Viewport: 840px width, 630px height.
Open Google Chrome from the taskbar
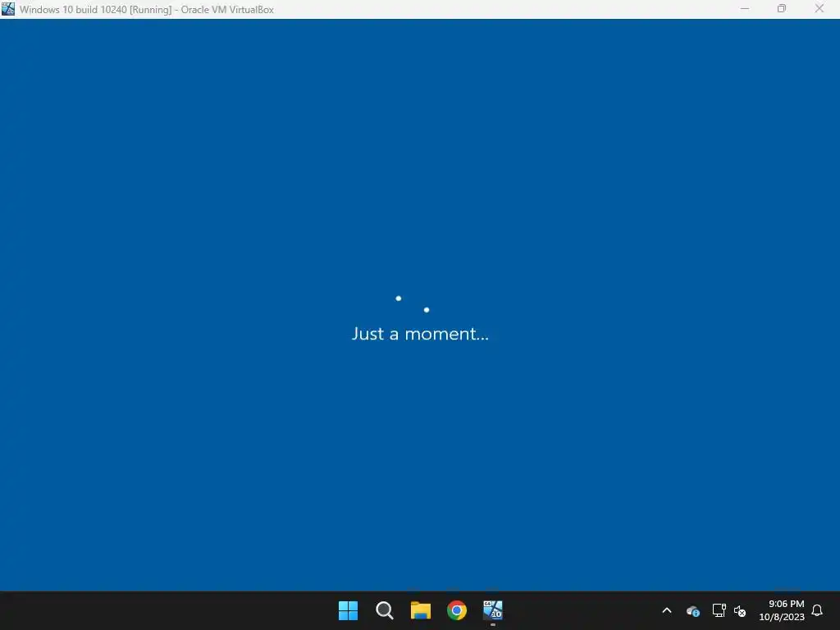(457, 610)
